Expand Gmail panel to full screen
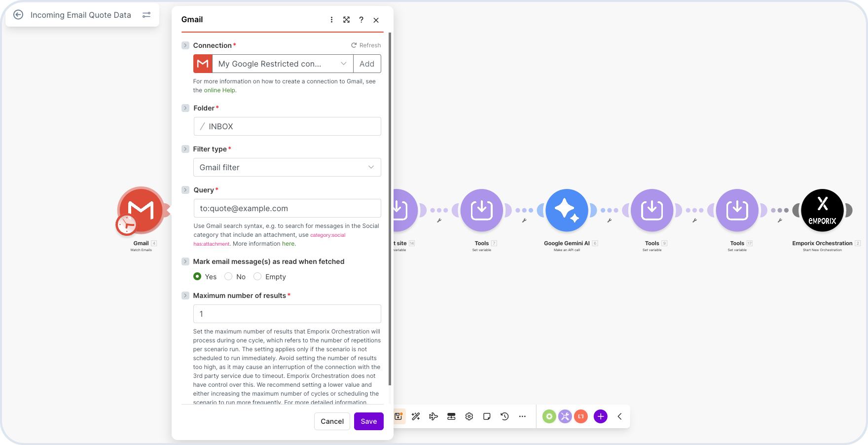Image resolution: width=868 pixels, height=445 pixels. [347, 20]
